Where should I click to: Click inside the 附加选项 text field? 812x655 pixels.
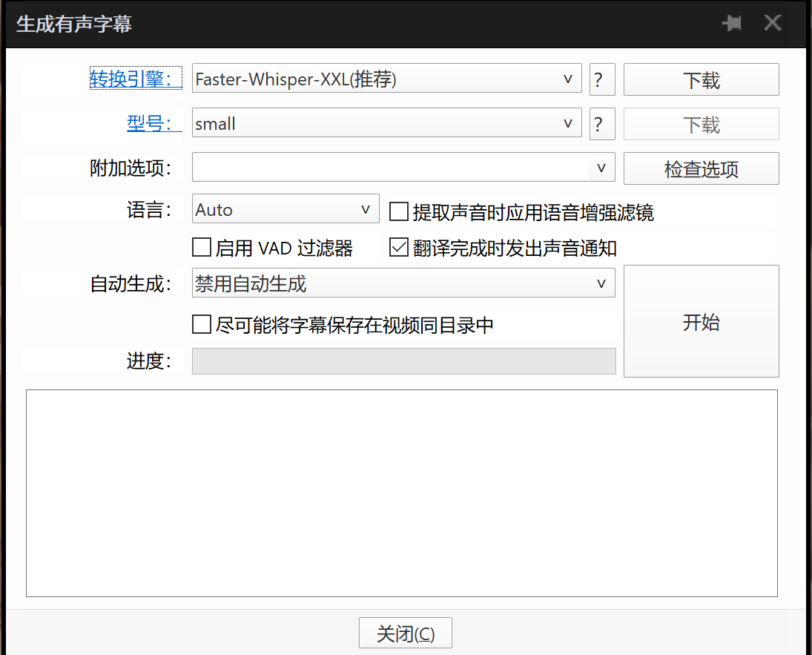[391, 167]
